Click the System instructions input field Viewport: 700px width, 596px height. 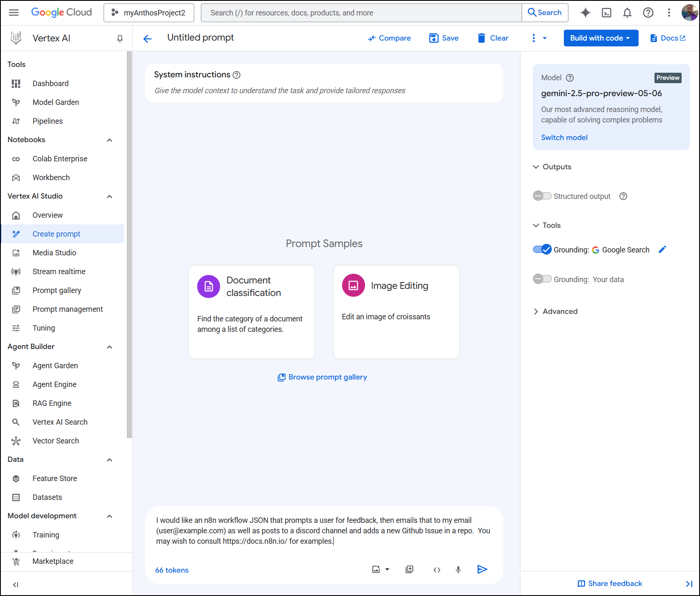324,91
